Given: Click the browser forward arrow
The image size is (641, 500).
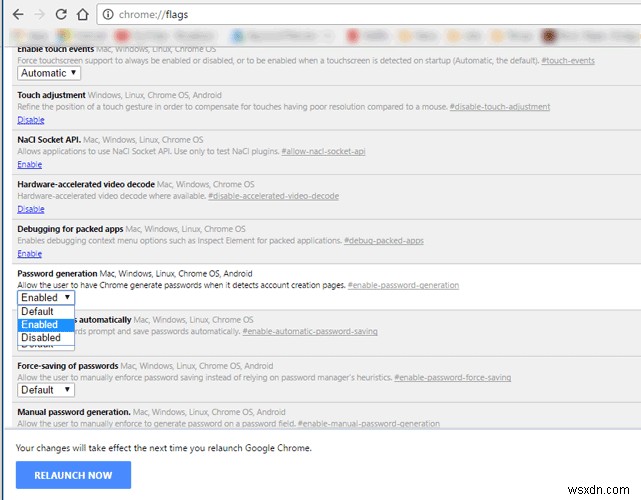Looking at the screenshot, I should (39, 15).
